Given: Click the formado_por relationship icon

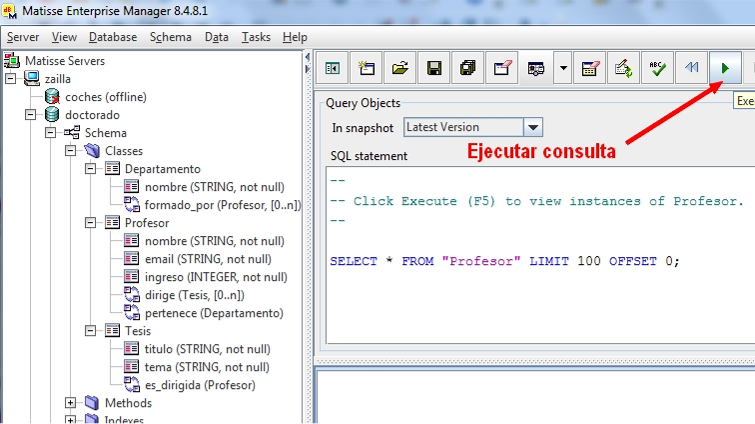Looking at the screenshot, I should [132, 205].
